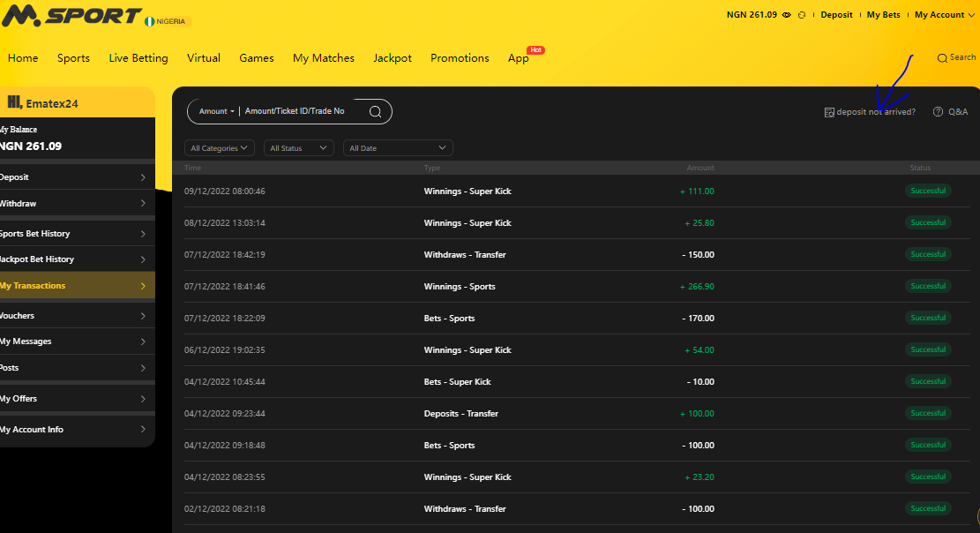Click the M.Sport logo
The image size is (980, 533).
pyautogui.click(x=71, y=18)
